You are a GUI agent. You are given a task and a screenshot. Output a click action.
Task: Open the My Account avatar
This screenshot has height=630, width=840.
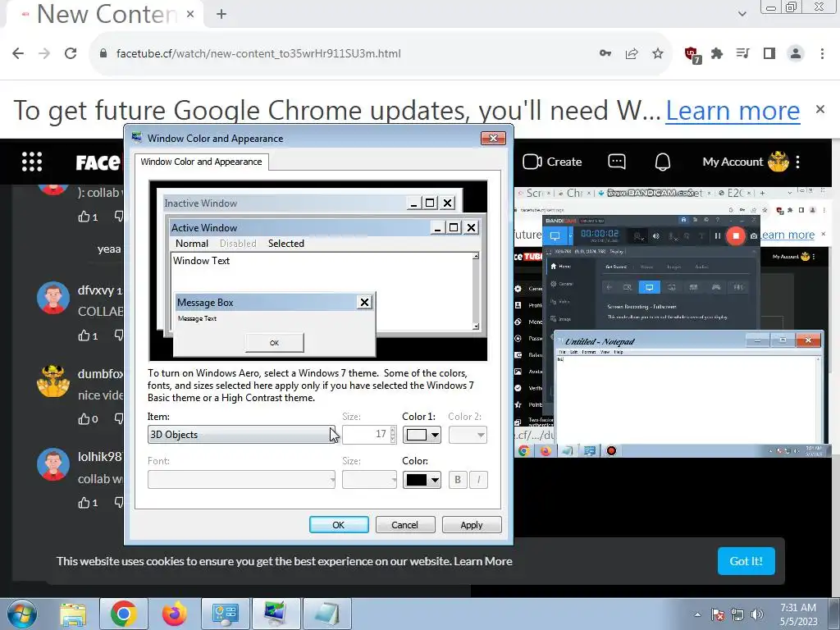click(x=778, y=162)
